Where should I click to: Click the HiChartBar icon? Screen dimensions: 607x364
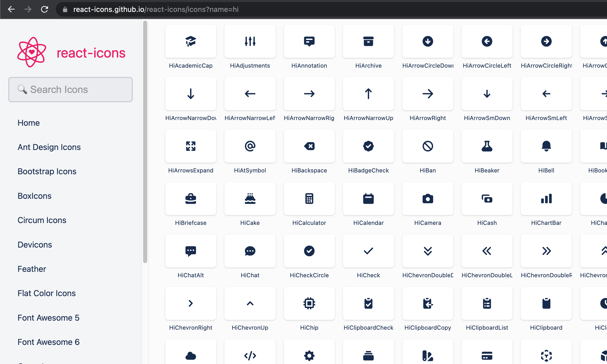click(x=546, y=199)
